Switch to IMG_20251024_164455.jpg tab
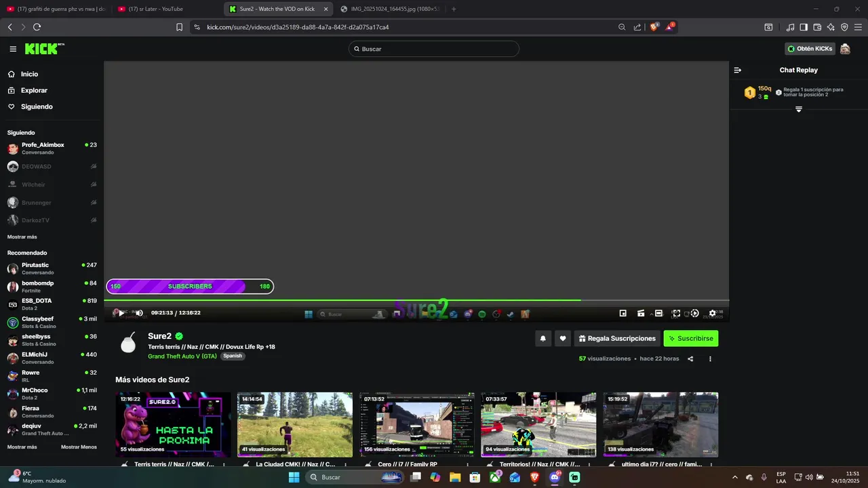Screen dimensions: 868x488 click(390, 9)
